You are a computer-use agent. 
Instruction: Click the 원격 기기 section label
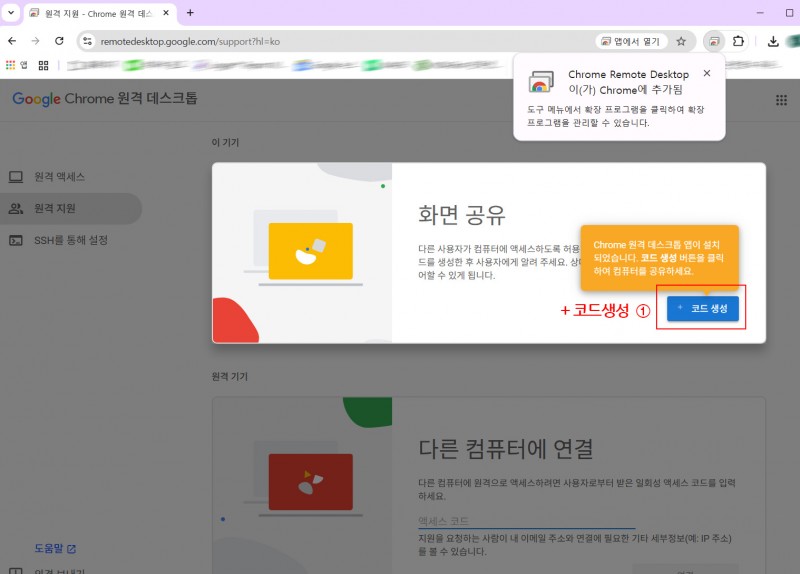230,377
